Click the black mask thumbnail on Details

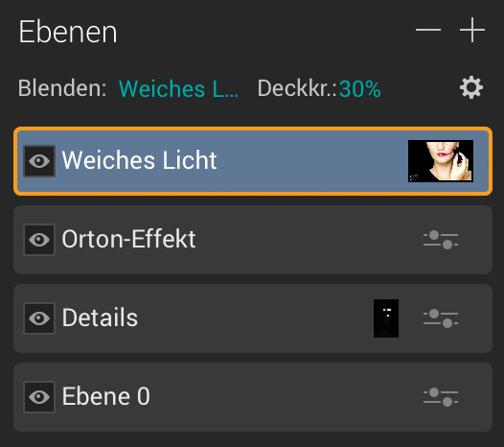click(x=386, y=318)
